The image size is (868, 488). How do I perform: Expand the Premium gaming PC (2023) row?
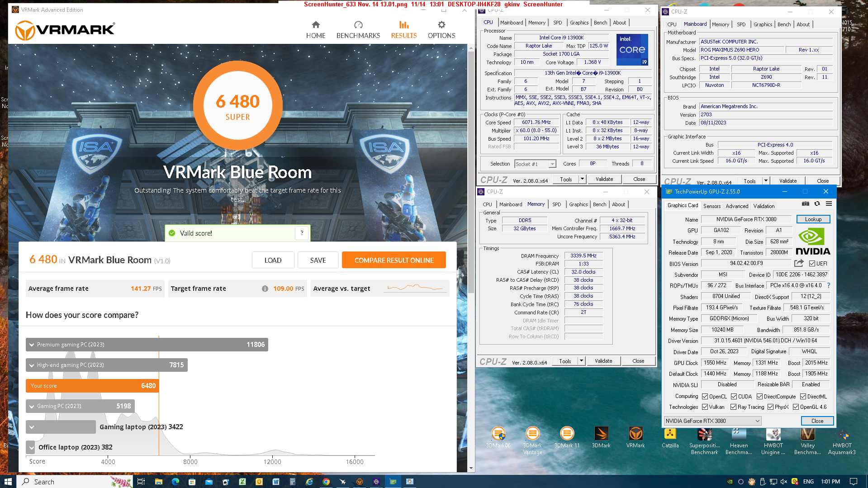147,345
